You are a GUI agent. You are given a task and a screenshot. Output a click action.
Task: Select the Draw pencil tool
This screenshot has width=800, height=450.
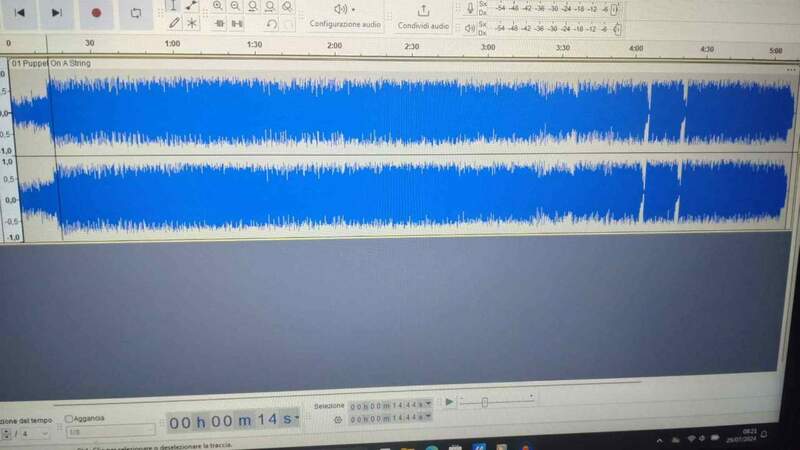[174, 23]
